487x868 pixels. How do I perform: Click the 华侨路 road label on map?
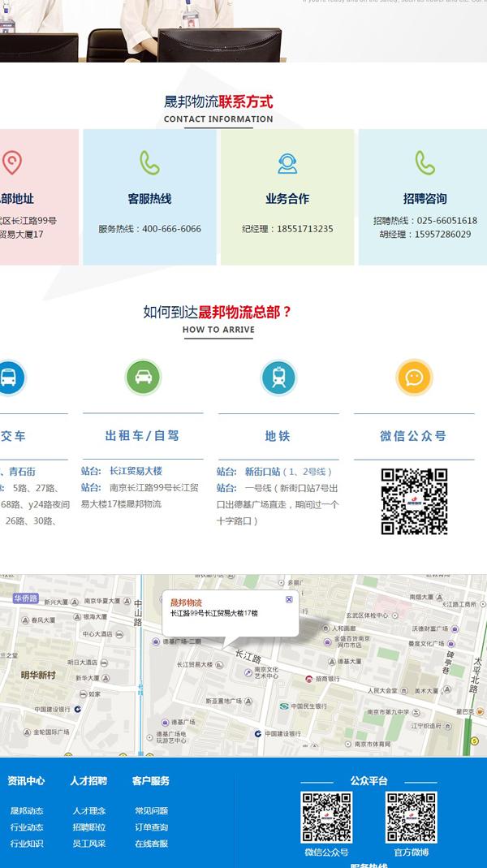26,598
